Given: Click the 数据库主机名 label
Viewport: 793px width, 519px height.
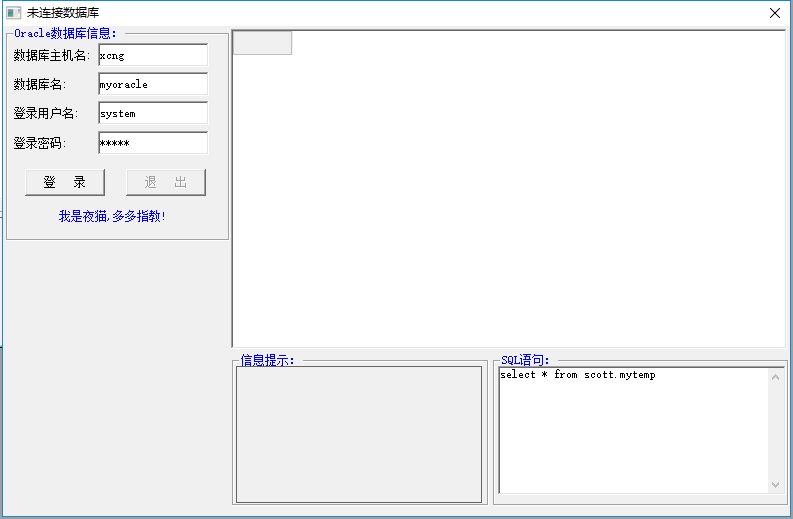Looking at the screenshot, I should [x=52, y=55].
